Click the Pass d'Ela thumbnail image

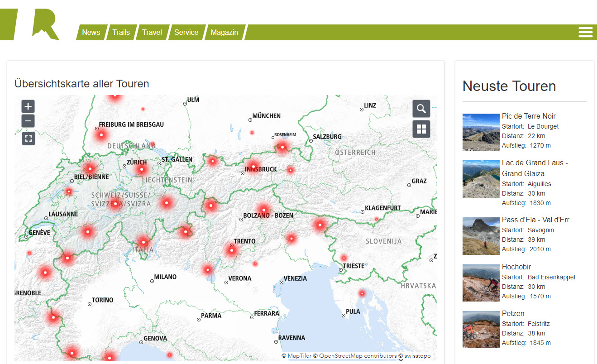pos(481,236)
